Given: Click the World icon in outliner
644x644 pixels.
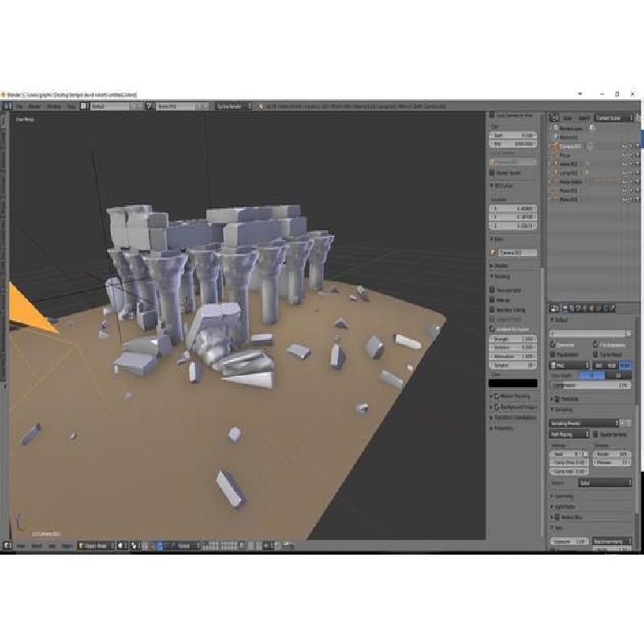Looking at the screenshot, I should point(555,137).
